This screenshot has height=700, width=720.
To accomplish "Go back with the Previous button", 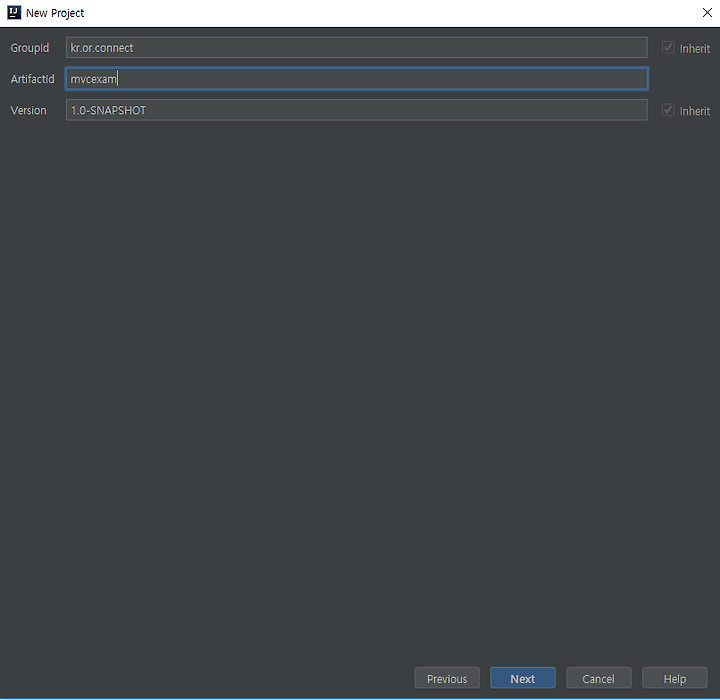I will click(447, 678).
